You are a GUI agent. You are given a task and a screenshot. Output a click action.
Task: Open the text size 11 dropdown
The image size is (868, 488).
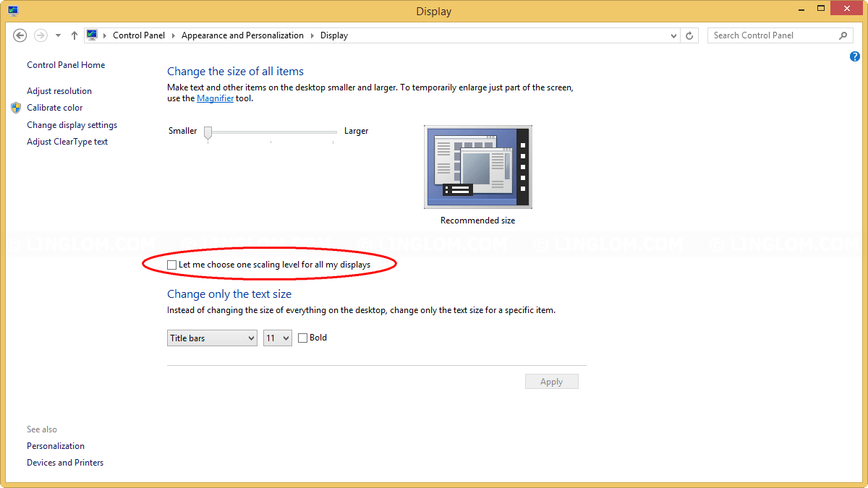278,338
